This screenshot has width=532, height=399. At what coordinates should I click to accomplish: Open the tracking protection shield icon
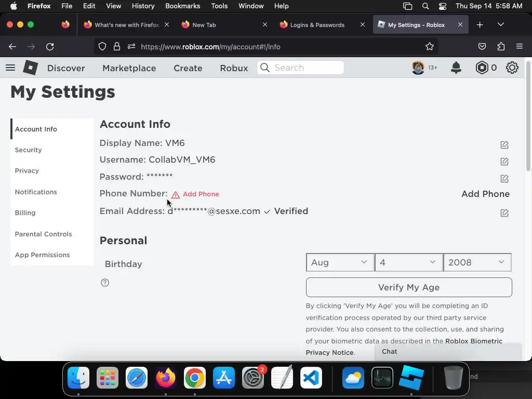(x=102, y=46)
